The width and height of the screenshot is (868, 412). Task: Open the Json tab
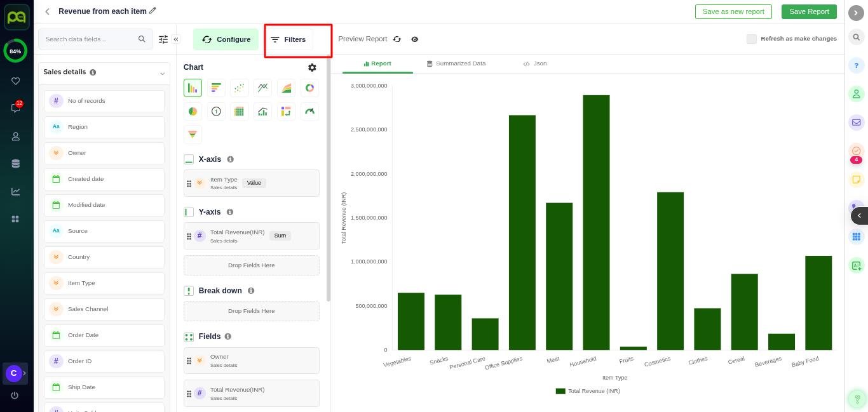pyautogui.click(x=535, y=63)
